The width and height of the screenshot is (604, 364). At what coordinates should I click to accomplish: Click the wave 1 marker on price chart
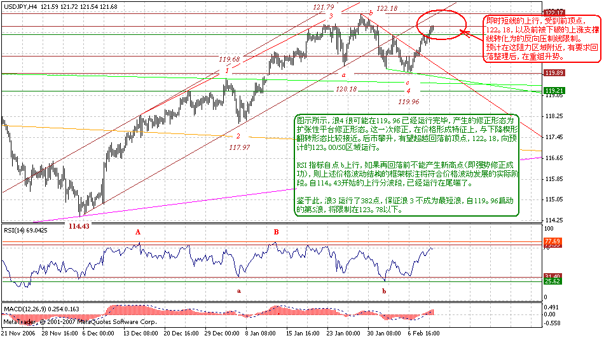coord(227,71)
